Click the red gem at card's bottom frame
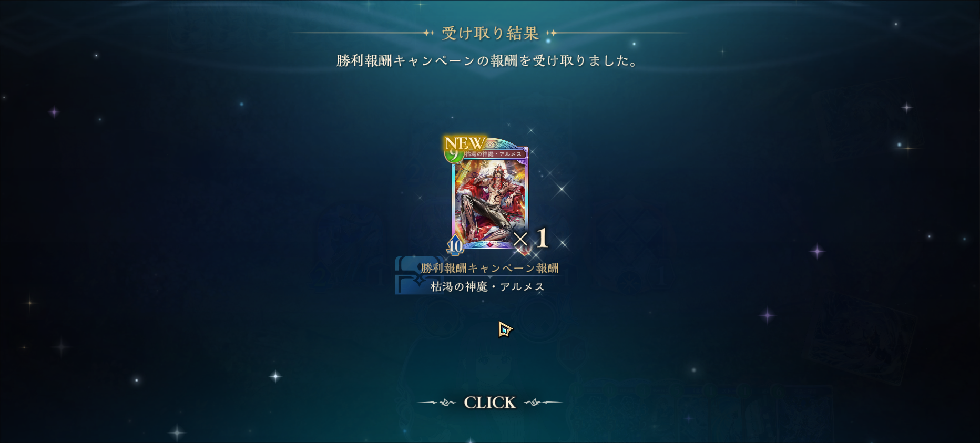This screenshot has width=980, height=443. coord(490,244)
